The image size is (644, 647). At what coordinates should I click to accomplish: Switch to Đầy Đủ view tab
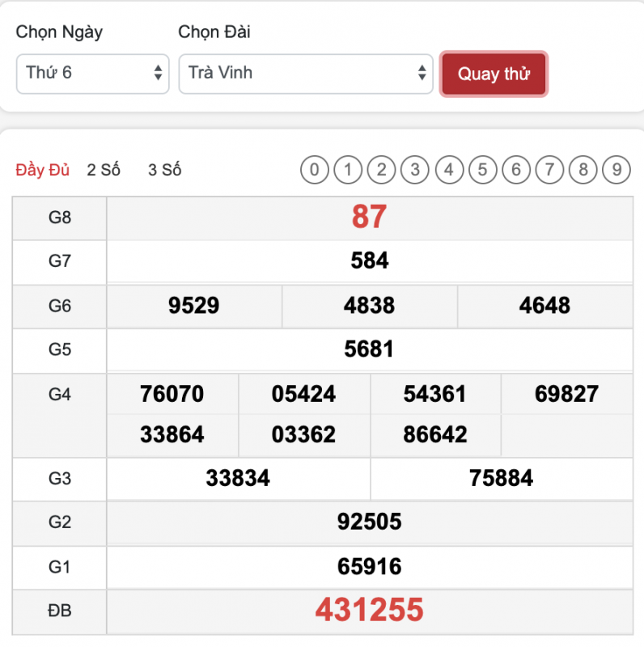tap(43, 170)
